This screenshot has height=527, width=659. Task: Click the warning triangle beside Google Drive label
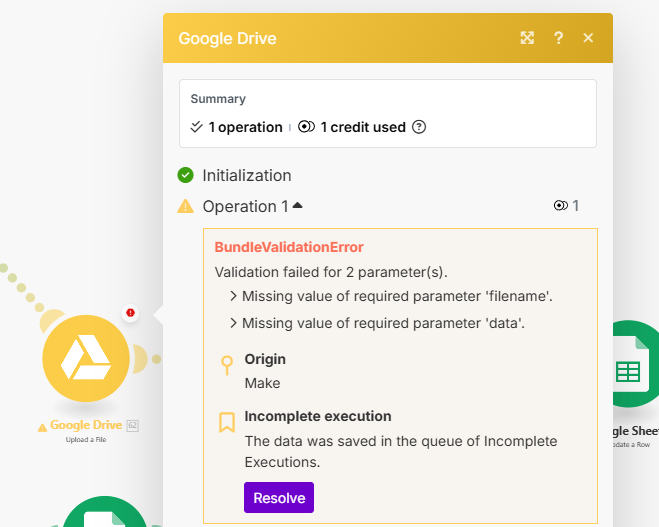coord(42,428)
